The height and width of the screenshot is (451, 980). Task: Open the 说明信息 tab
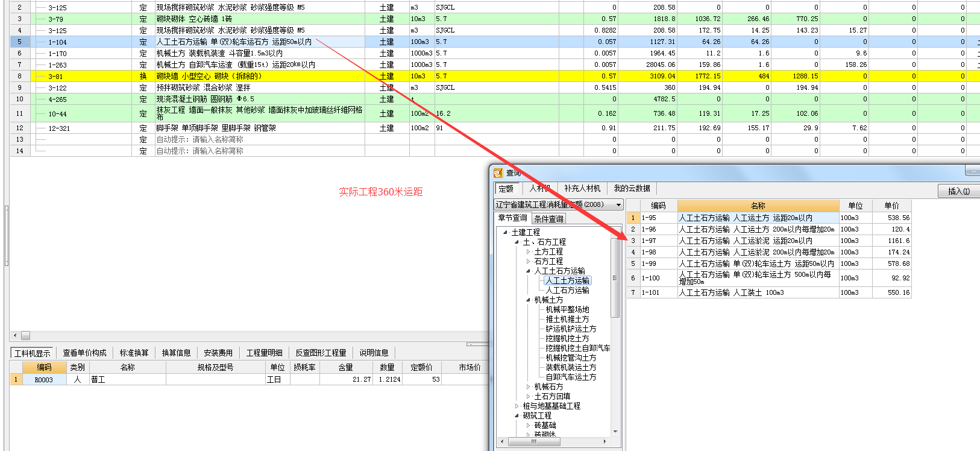[374, 353]
